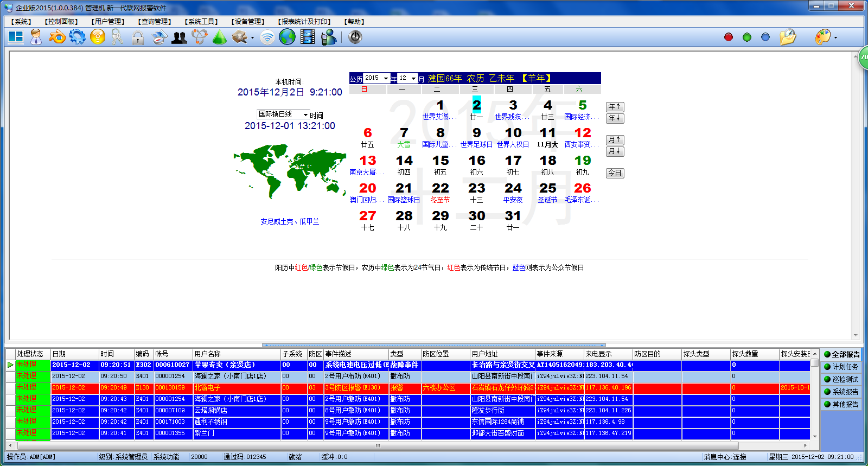Click the green cone toolbar icon

click(220, 37)
